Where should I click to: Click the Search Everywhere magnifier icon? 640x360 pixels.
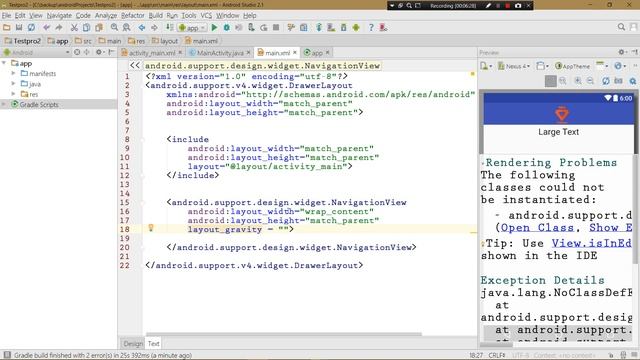[621, 27]
